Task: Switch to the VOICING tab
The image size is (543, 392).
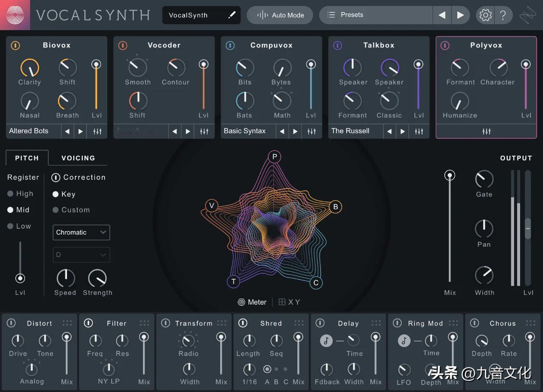Action: (78, 158)
